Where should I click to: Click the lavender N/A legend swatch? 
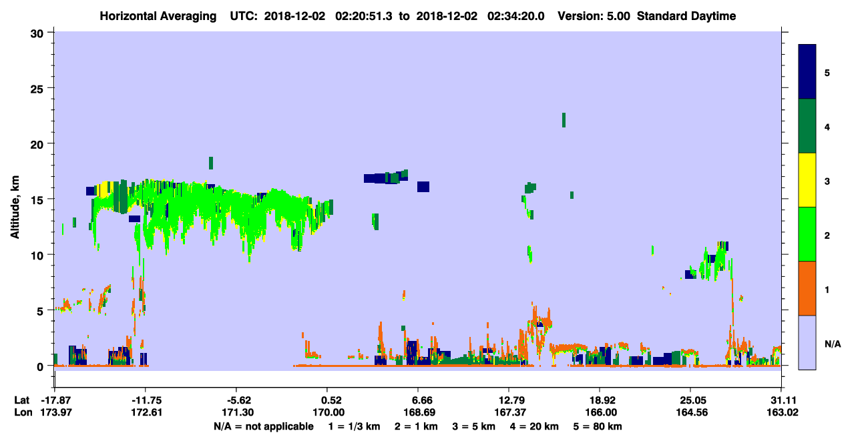(x=807, y=342)
